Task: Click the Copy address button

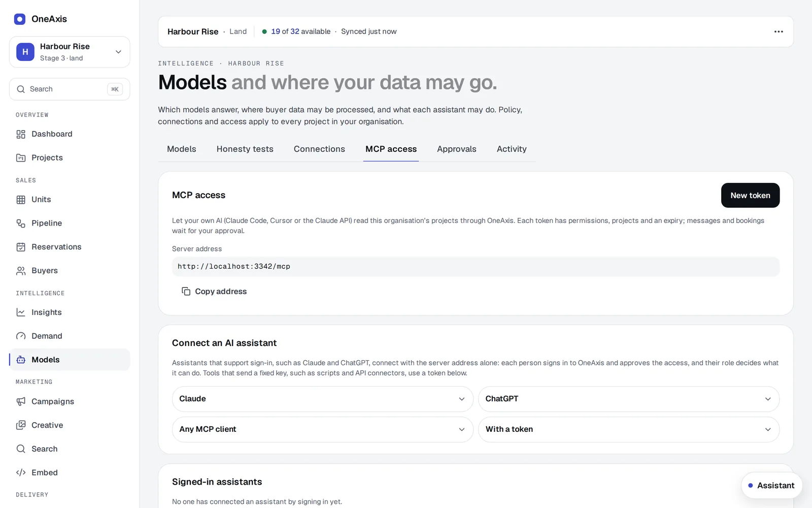Action: pos(214,292)
